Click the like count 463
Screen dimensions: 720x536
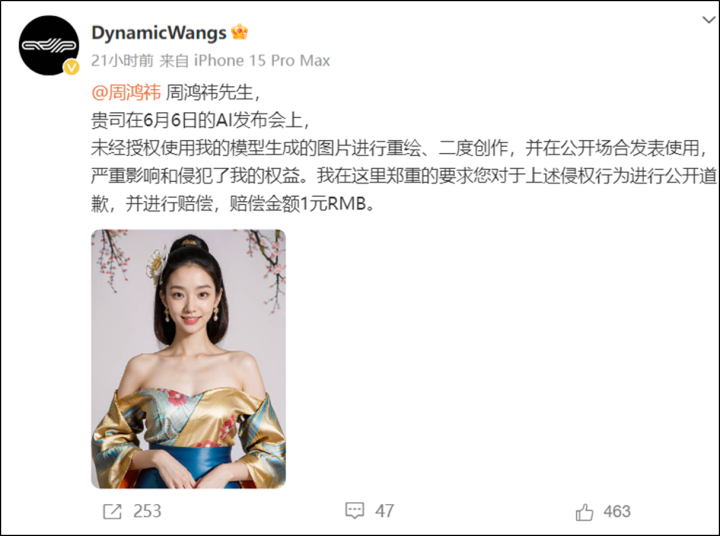(617, 511)
